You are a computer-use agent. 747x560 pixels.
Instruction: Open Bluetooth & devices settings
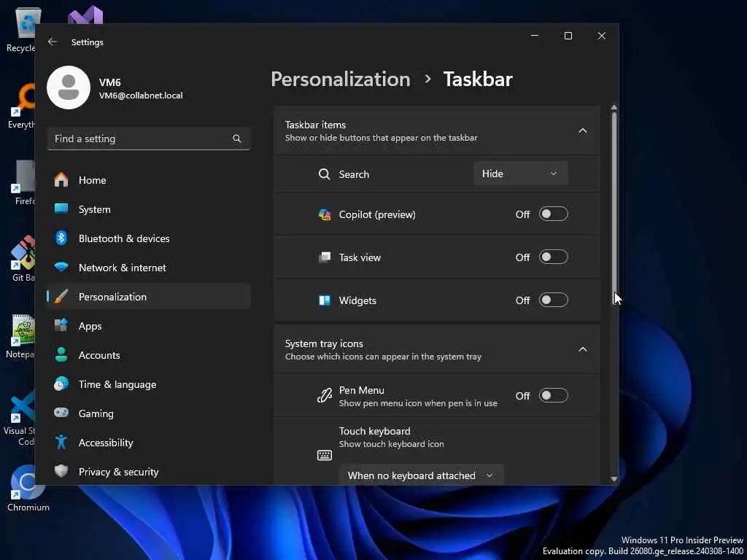[x=149, y=238]
